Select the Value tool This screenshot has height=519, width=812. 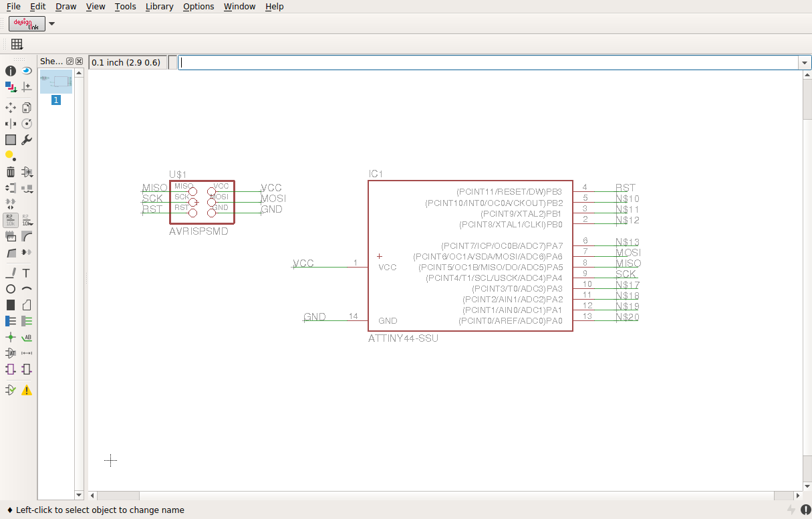pos(27,220)
